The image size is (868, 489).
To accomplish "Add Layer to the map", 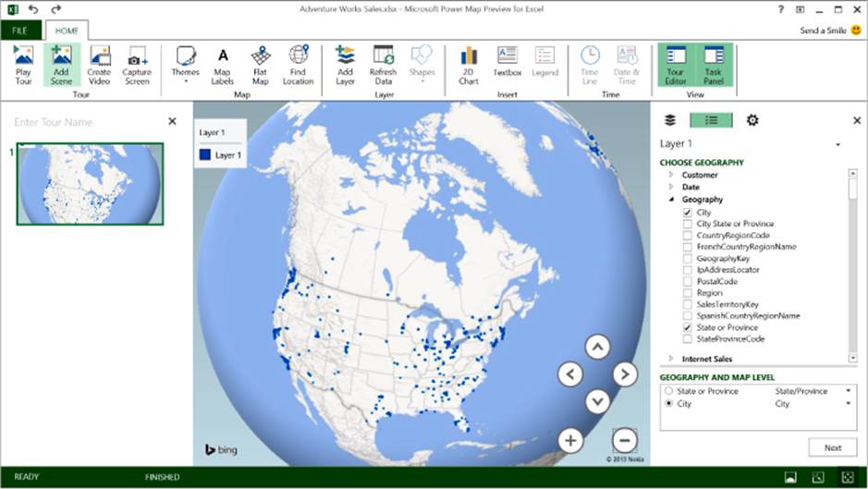I will coord(345,66).
